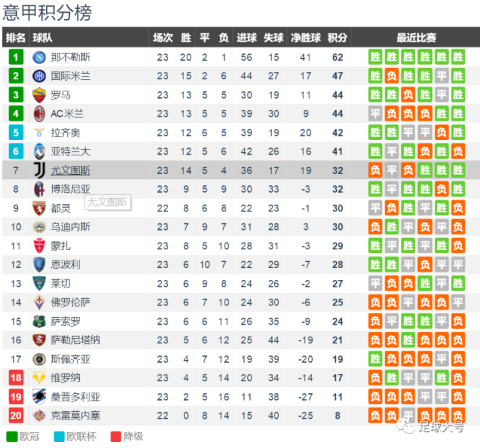Click the AC Milan club crest
Screen dimensions: 480x448
point(39,113)
